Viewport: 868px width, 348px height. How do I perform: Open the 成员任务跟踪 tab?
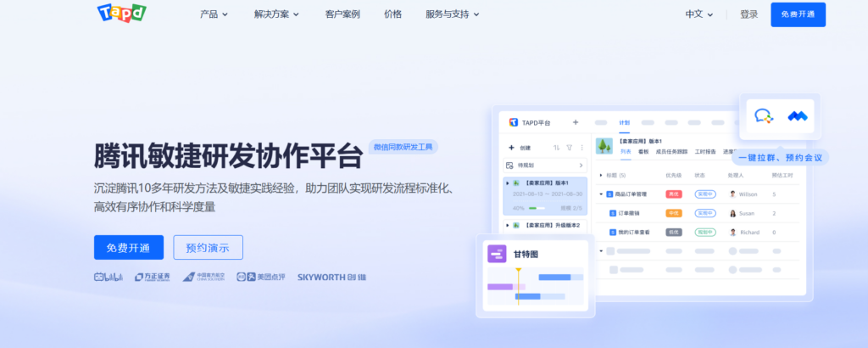[671, 151]
